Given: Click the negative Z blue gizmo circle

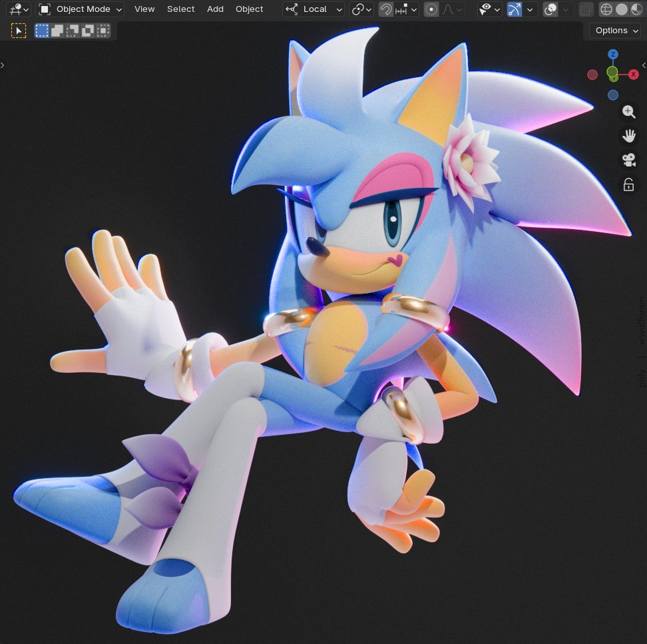Looking at the screenshot, I should click(613, 95).
